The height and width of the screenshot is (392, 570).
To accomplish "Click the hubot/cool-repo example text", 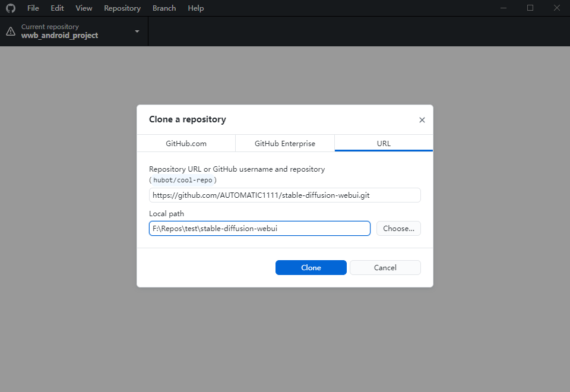I will (182, 179).
